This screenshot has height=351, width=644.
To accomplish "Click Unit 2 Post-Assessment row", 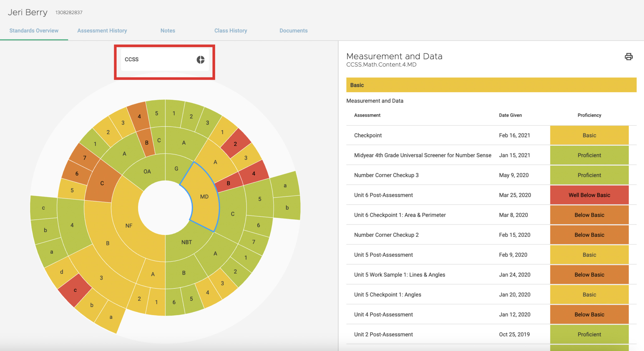I will 491,334.
